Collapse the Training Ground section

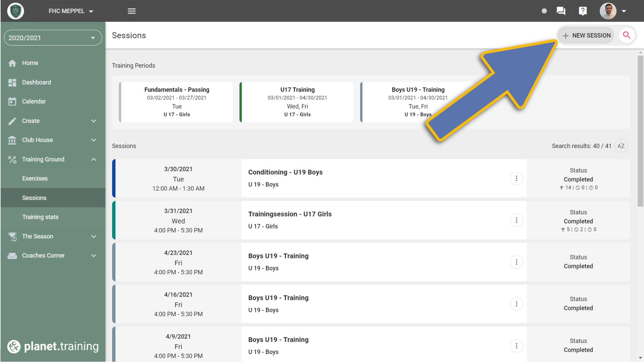tap(53, 159)
